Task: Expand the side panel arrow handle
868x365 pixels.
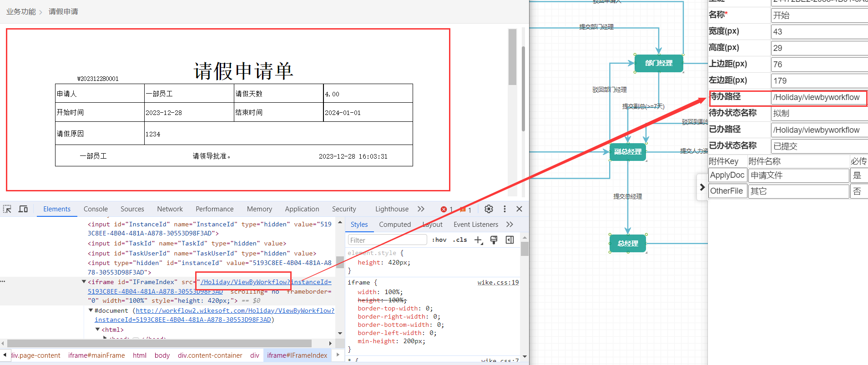Action: (702, 187)
